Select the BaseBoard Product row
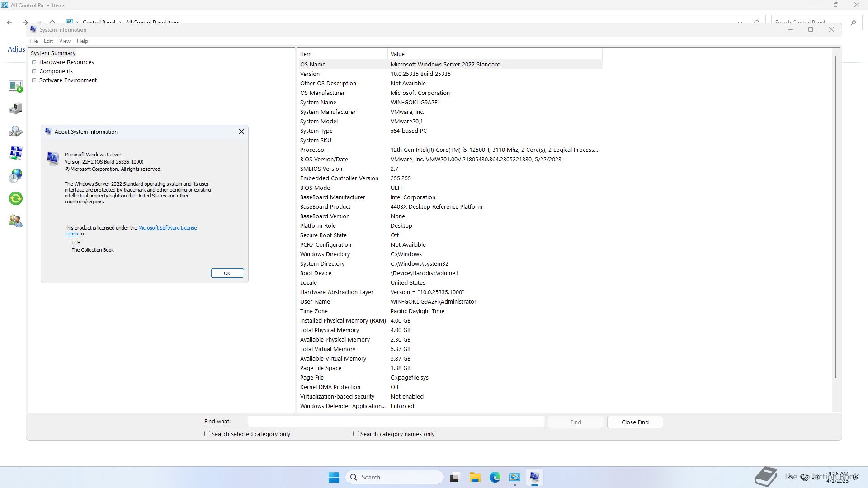Image resolution: width=868 pixels, height=488 pixels. coord(450,206)
